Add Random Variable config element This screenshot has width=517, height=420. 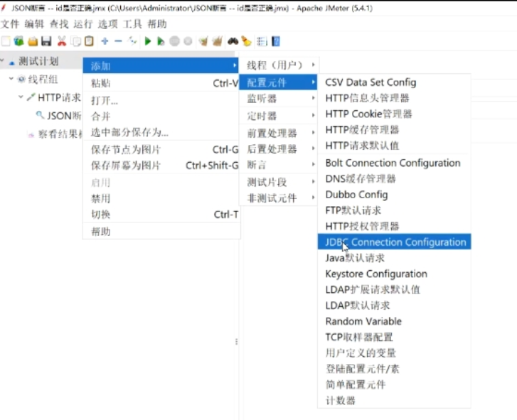(x=394, y=321)
